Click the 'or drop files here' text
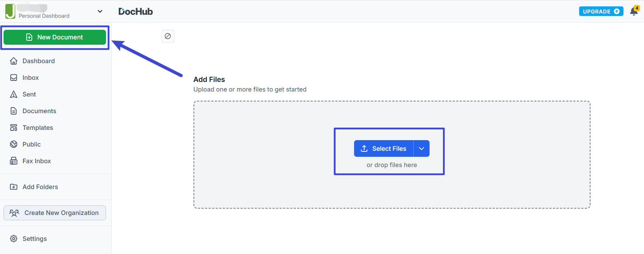This screenshot has width=644, height=254. tap(392, 165)
